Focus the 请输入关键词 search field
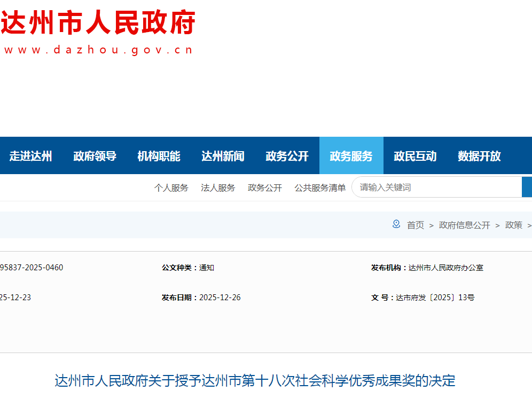532x399 pixels. [435, 187]
